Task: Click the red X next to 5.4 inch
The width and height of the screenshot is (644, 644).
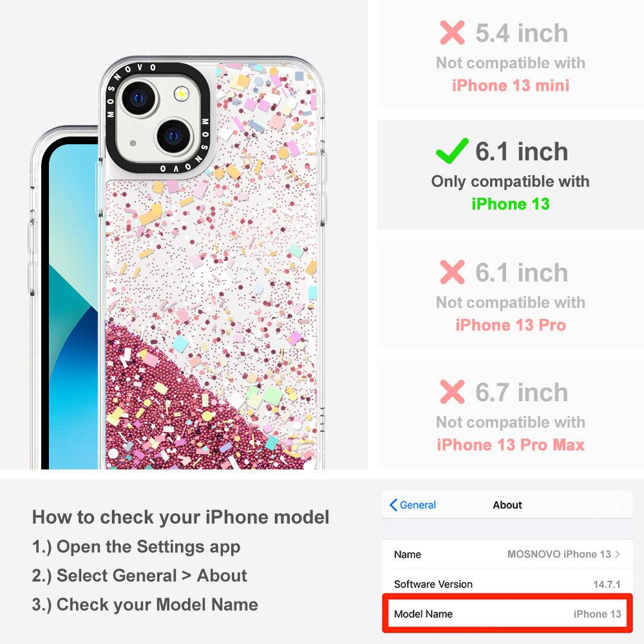Action: click(452, 32)
